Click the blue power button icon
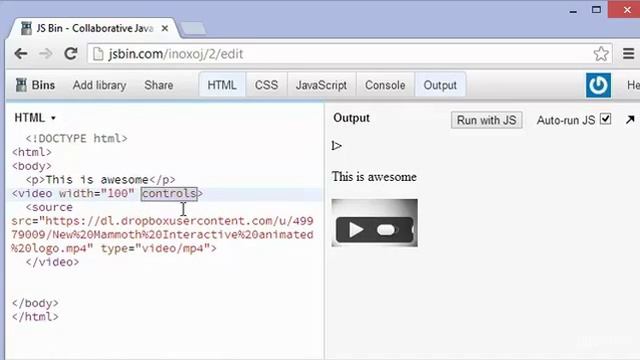640x360 pixels. pyautogui.click(x=598, y=85)
